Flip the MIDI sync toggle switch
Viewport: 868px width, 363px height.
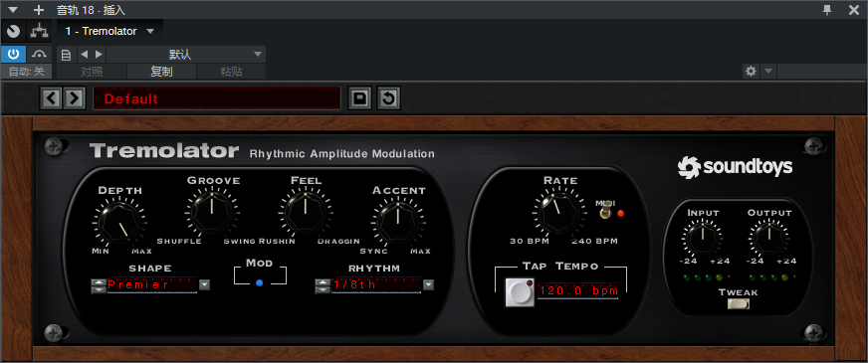(606, 211)
